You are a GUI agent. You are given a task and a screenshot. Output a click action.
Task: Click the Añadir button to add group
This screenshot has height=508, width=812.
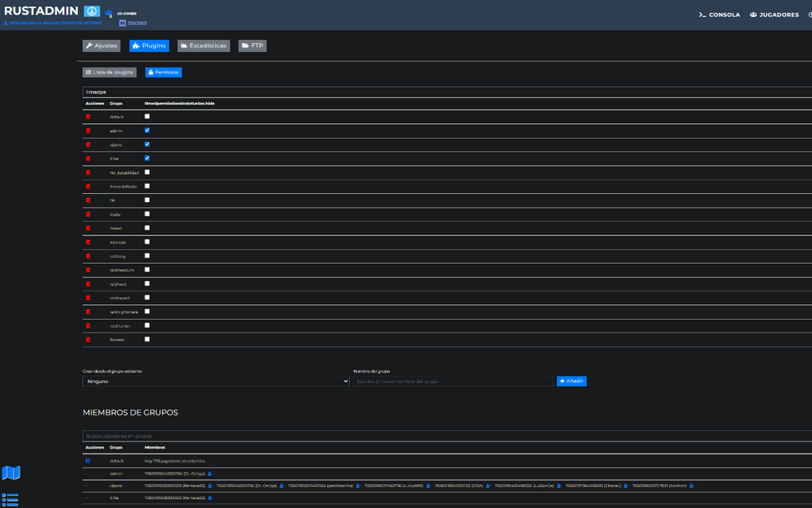pyautogui.click(x=572, y=381)
